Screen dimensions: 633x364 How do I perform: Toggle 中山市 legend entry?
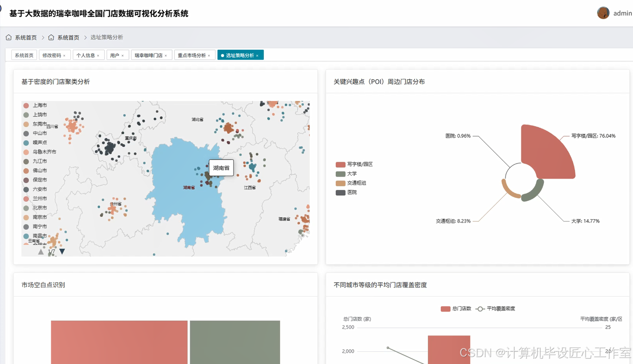35,133
